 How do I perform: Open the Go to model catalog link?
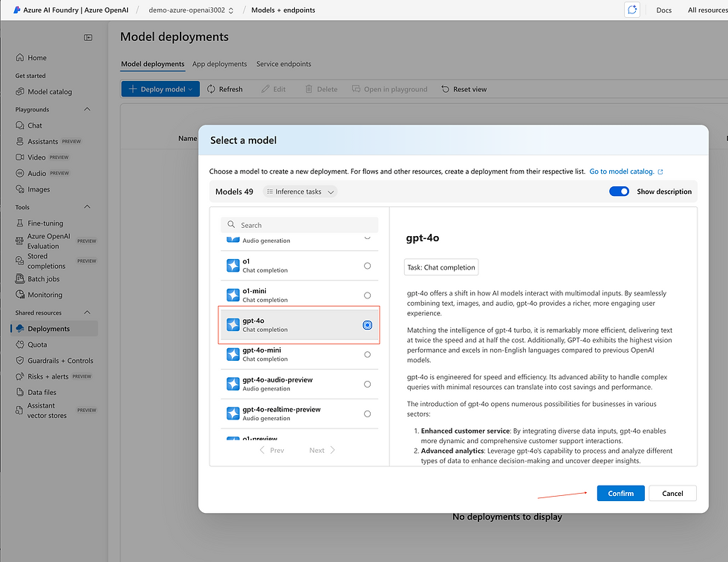[x=621, y=171]
